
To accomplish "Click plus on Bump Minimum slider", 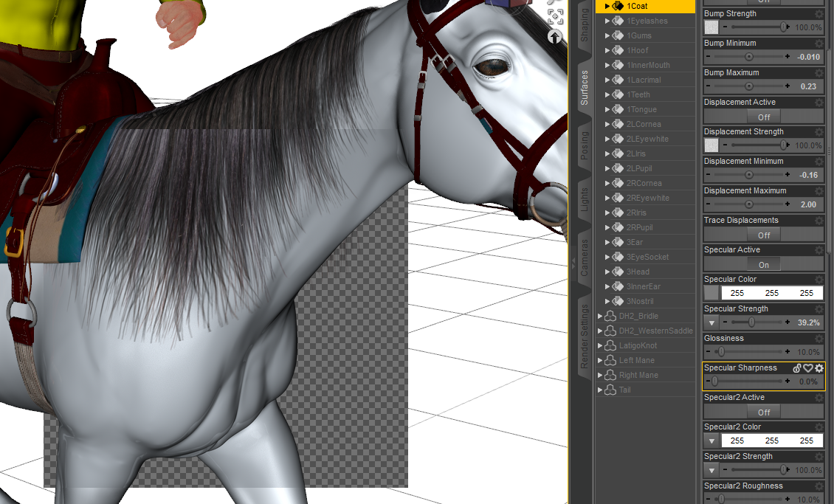I will (x=788, y=56).
